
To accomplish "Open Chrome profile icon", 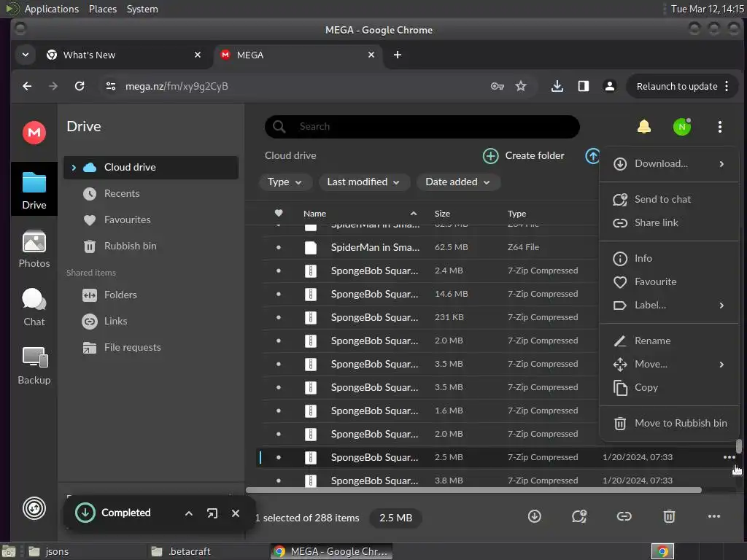I will click(x=609, y=86).
